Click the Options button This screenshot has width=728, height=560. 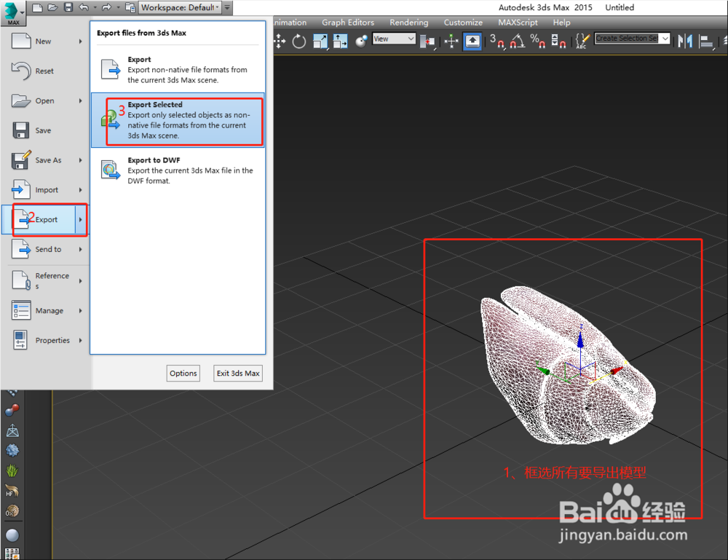(x=183, y=374)
